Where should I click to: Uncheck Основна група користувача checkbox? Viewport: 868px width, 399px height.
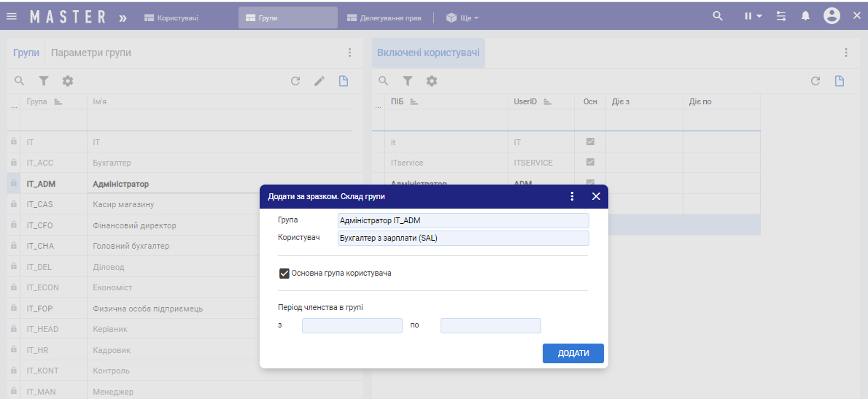click(284, 274)
